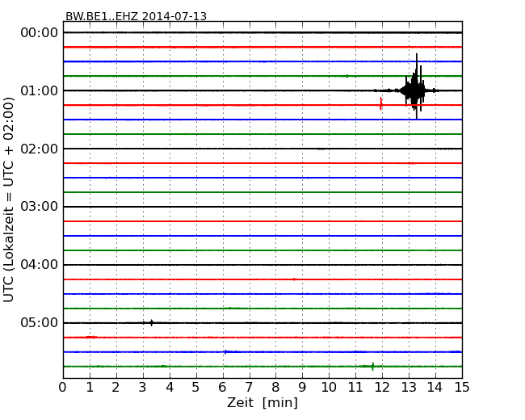The height and width of the screenshot is (420, 525).
Task: Click the '04:00' time label on the vertical axis
Action: 40,265
